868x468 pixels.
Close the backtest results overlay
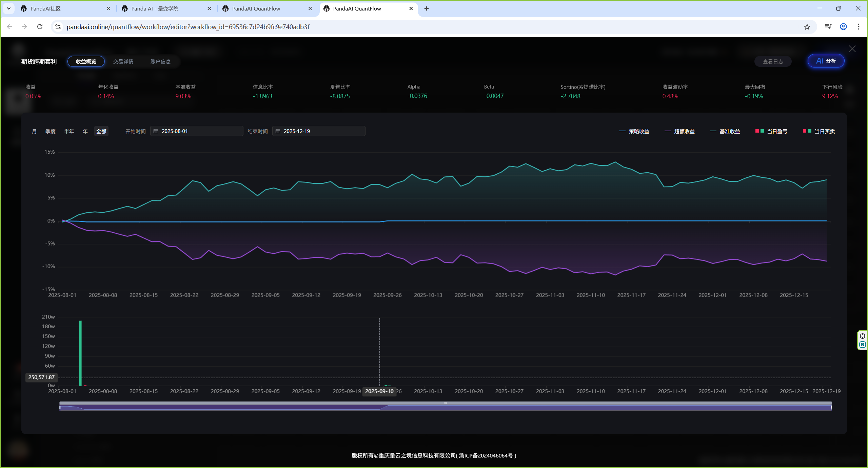click(852, 49)
